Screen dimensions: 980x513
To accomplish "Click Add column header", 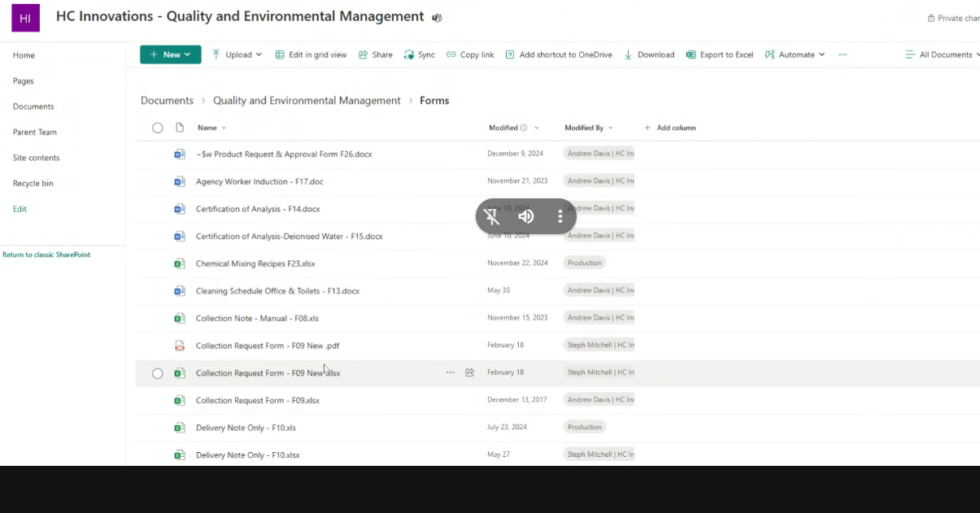I will [x=670, y=128].
